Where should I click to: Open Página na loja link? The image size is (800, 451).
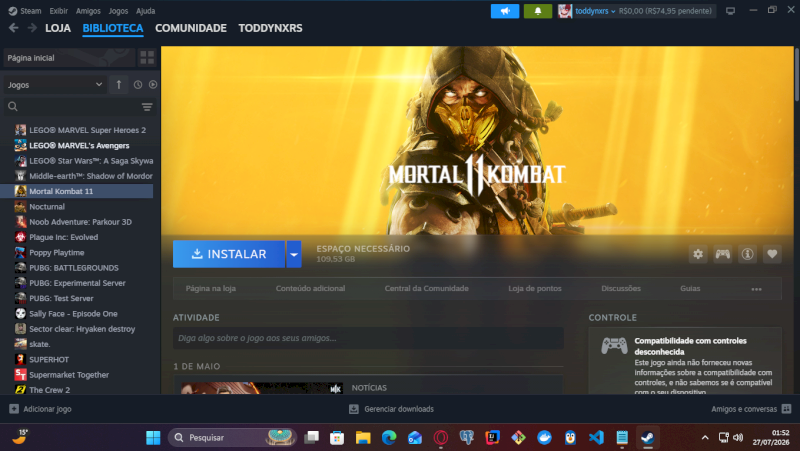pos(211,288)
